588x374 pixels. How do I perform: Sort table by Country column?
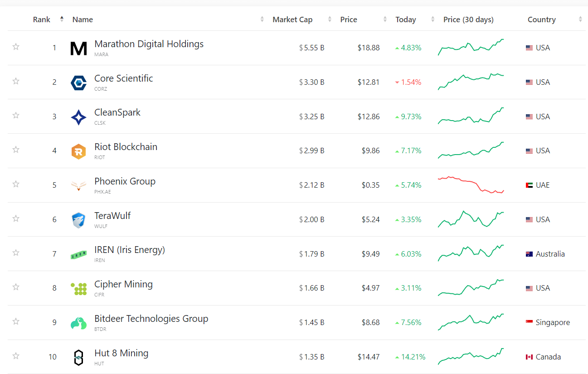[541, 19]
